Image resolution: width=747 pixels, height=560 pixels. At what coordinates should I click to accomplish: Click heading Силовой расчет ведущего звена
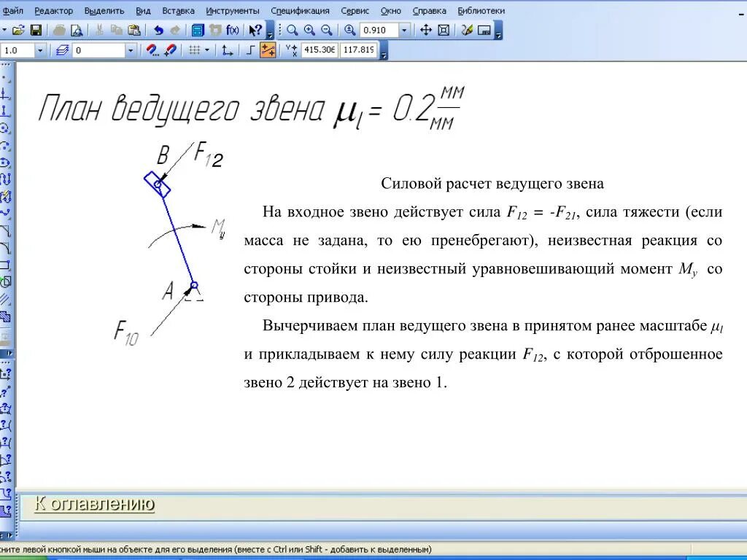tap(492, 183)
